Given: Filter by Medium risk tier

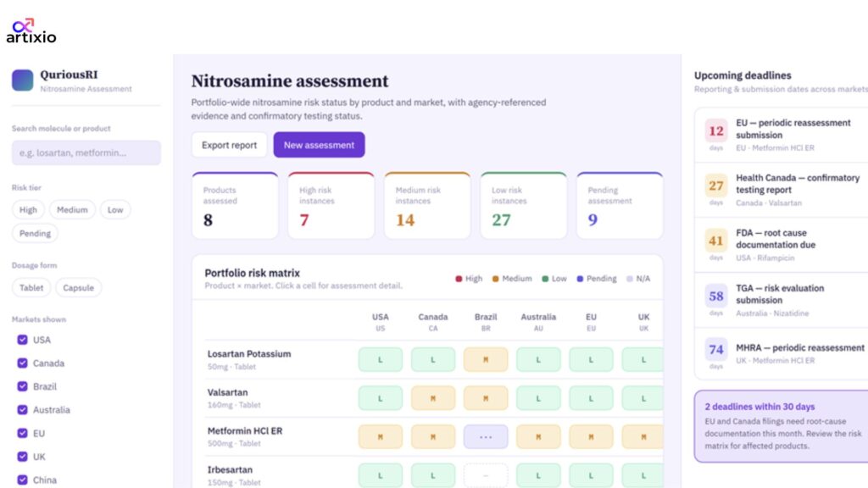Looking at the screenshot, I should [72, 210].
